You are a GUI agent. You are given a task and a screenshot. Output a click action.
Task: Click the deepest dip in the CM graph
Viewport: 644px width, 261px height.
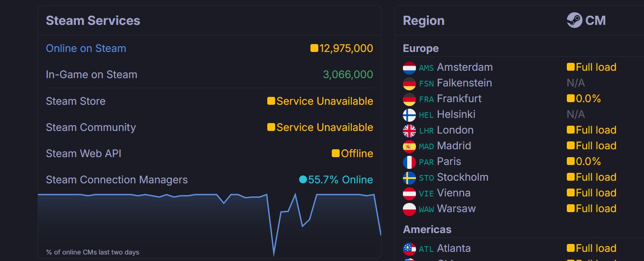pos(274,254)
